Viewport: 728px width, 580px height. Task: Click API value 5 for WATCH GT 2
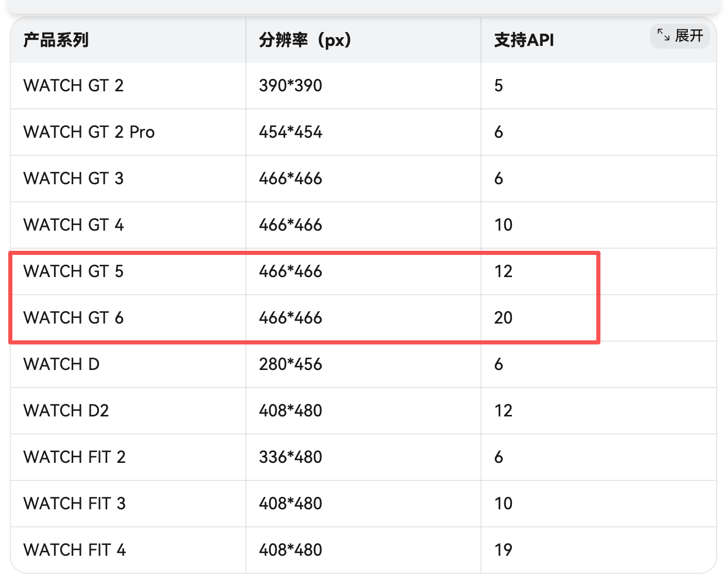[x=499, y=86]
